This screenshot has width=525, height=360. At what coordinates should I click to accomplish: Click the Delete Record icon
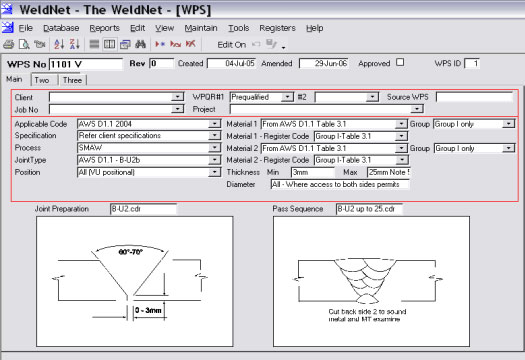point(191,44)
